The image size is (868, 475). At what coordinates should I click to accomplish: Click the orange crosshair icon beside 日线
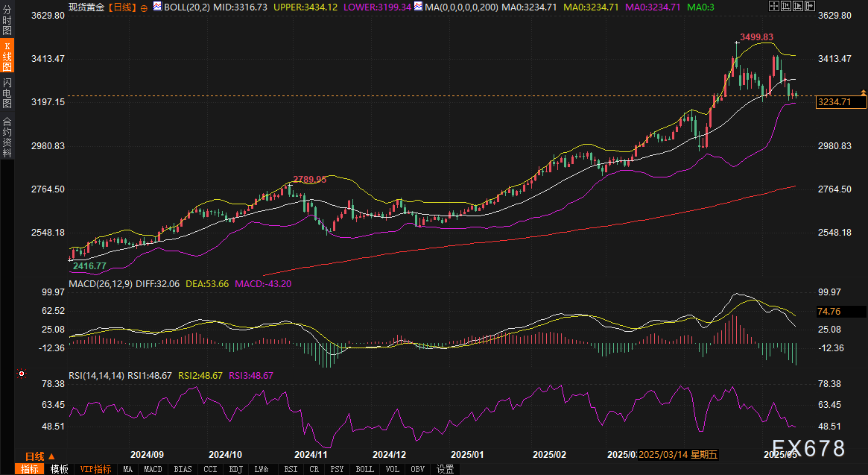[x=144, y=7]
